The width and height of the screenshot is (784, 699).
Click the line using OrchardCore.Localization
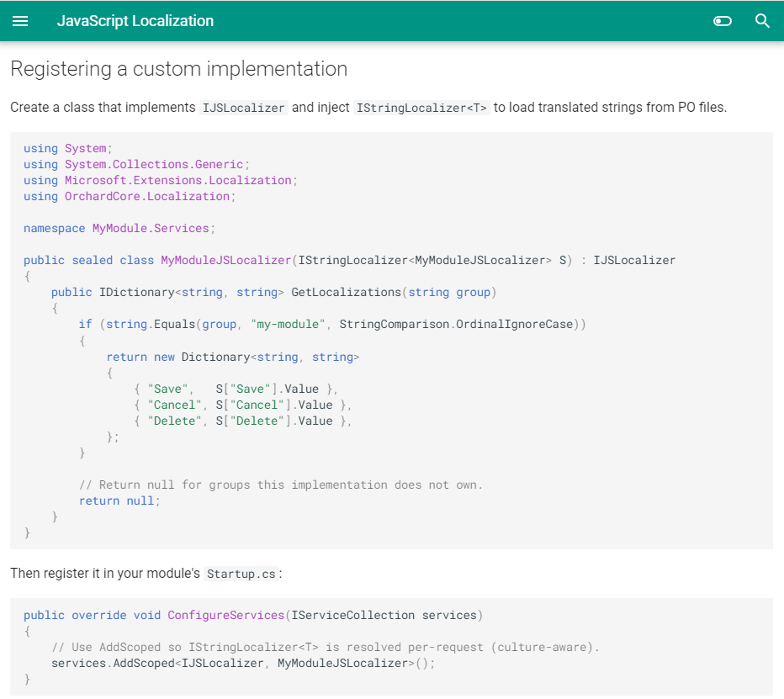coord(130,197)
